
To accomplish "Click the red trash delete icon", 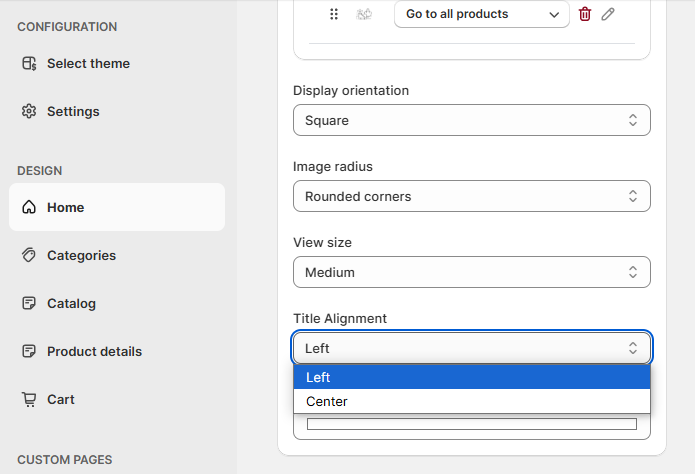I will [x=585, y=14].
